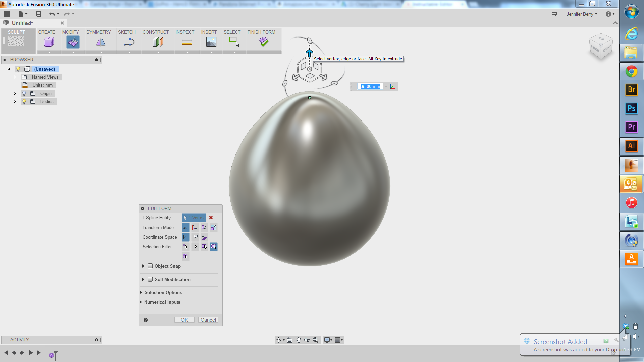Image resolution: width=644 pixels, height=362 pixels.
Task: Cancel the Edit Form dialog
Action: [208, 320]
